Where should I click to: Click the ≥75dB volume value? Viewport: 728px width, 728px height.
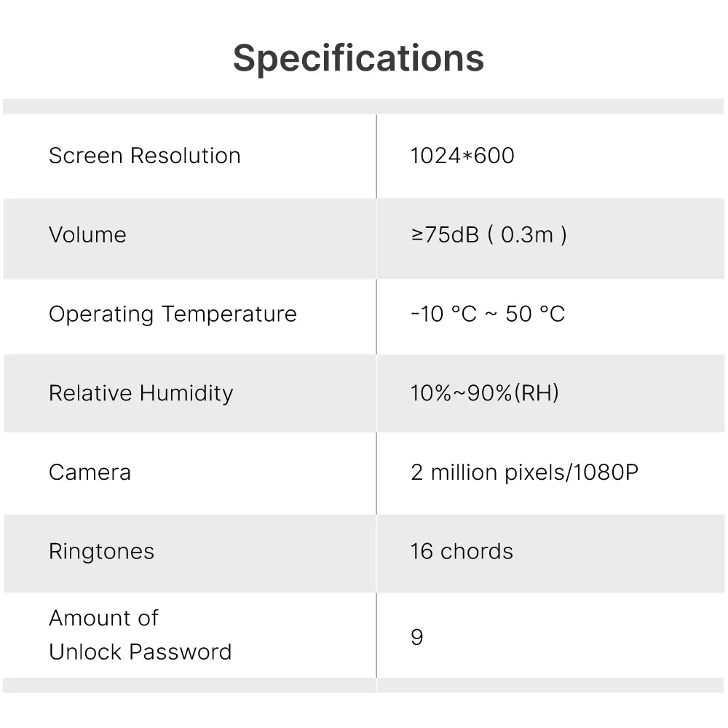coord(445,235)
